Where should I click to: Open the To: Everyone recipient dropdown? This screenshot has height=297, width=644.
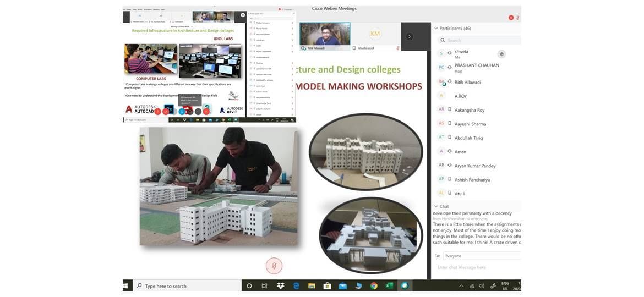click(482, 256)
